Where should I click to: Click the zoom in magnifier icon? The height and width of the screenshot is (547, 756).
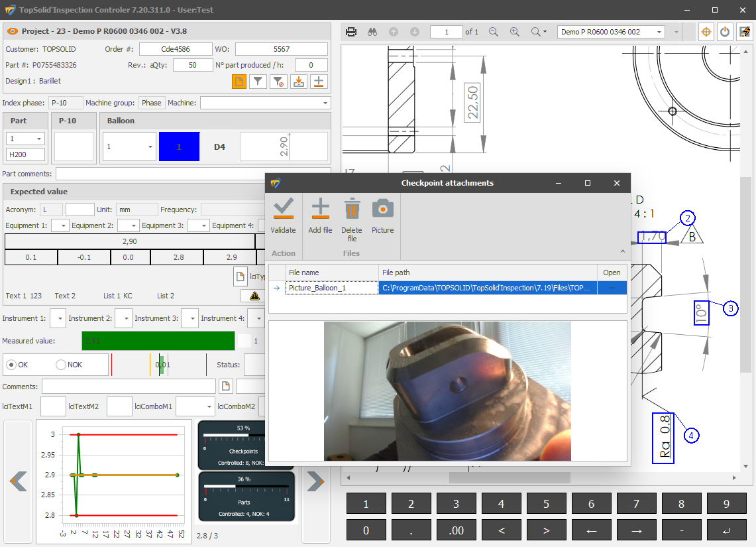(514, 32)
